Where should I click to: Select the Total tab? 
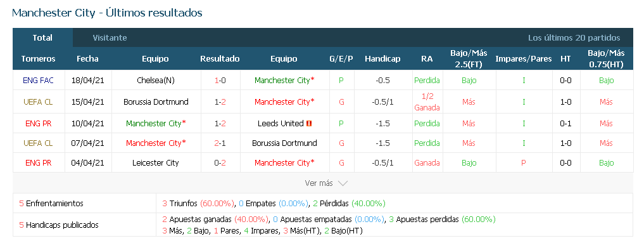point(42,38)
